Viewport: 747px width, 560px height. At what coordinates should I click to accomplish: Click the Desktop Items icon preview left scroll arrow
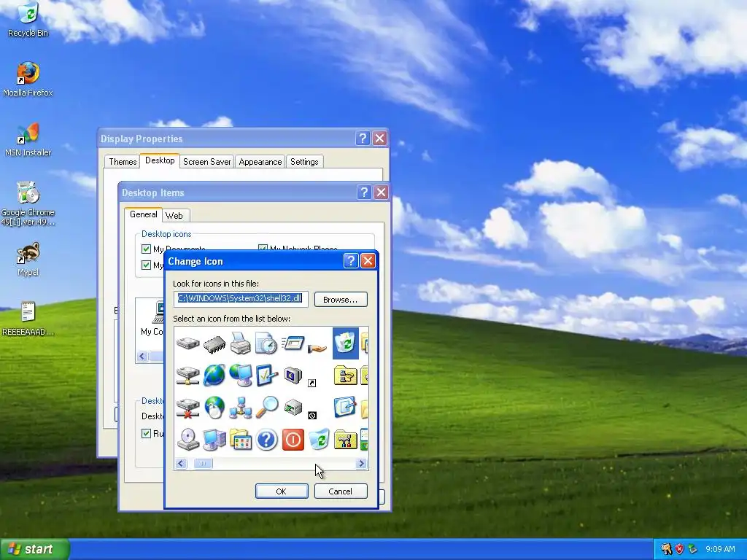[142, 356]
